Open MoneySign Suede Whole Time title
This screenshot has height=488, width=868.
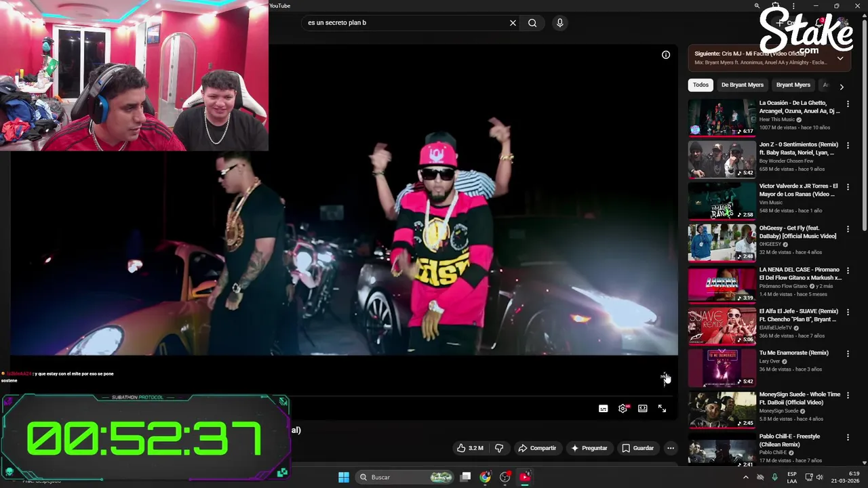click(x=800, y=399)
